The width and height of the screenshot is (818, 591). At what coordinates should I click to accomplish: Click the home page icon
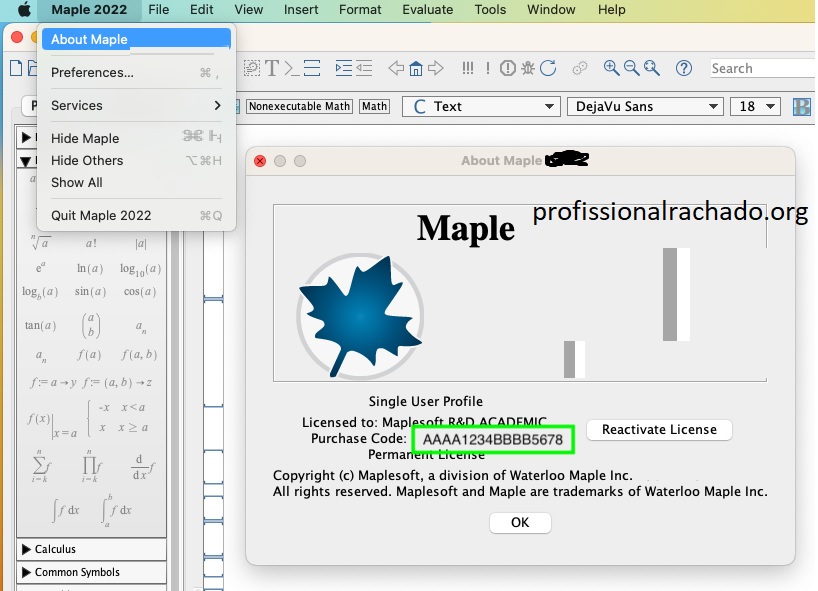(x=416, y=68)
